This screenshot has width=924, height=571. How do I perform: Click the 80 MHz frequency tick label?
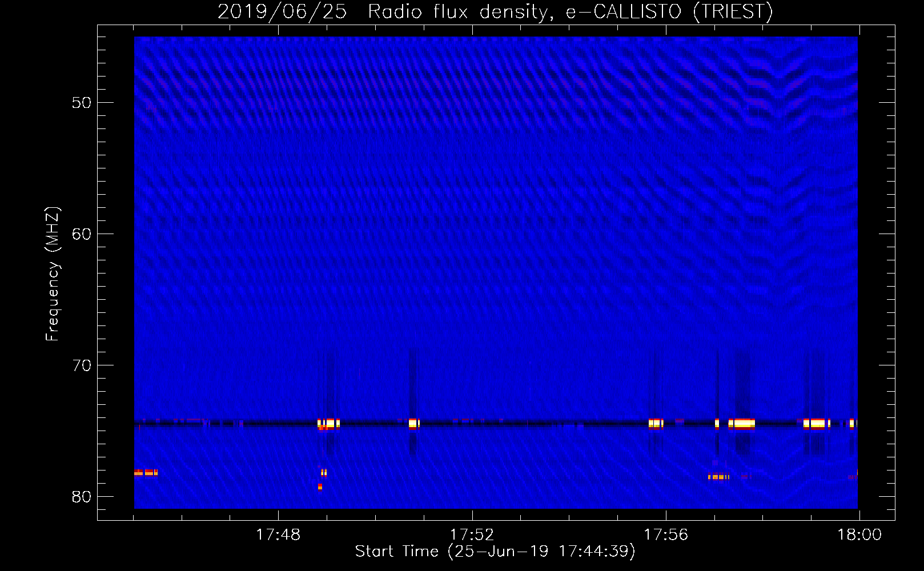coord(82,497)
